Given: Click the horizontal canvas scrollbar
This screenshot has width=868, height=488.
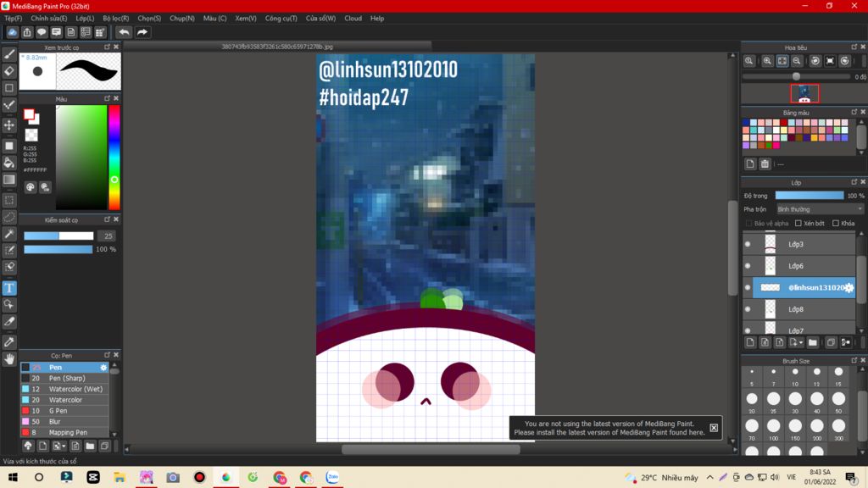Looking at the screenshot, I should pyautogui.click(x=431, y=449).
